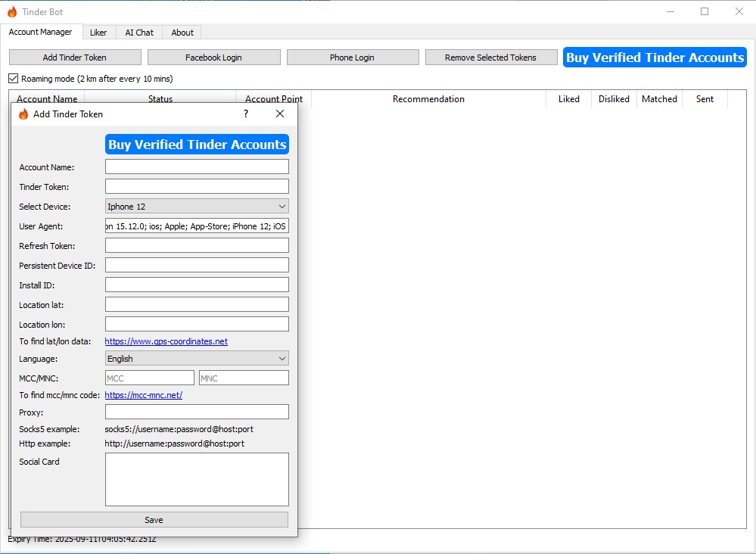Screen dimensions: 756x554
Task: Click the Facebook Login button
Action: point(213,58)
